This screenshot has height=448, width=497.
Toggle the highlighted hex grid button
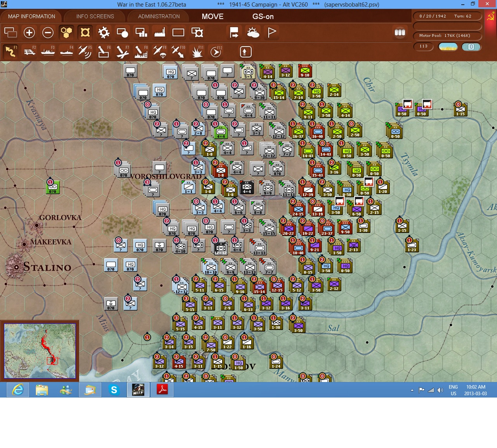click(66, 32)
